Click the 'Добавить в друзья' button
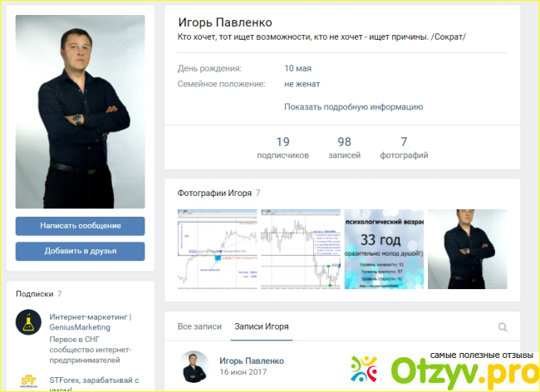 [x=81, y=252]
